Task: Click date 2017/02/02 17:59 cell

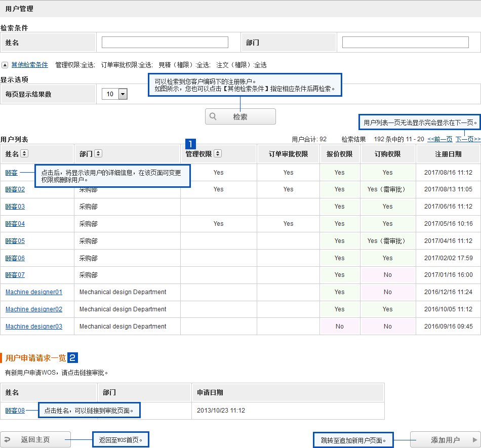Action: pyautogui.click(x=449, y=258)
